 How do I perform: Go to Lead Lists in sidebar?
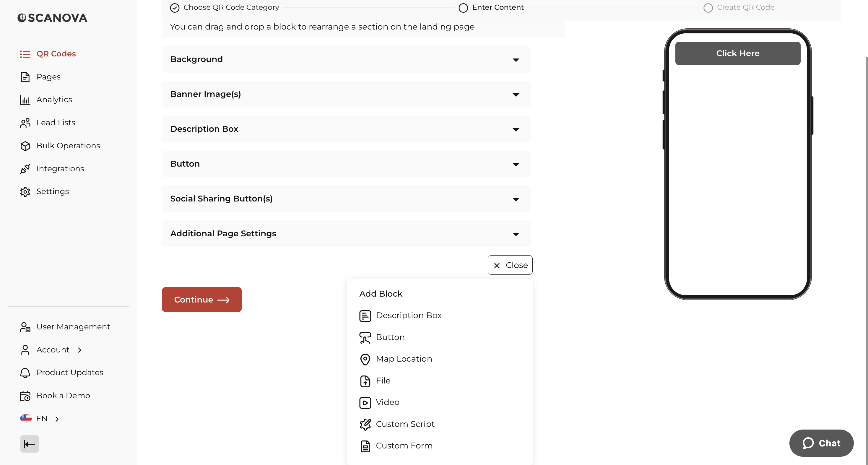point(56,123)
